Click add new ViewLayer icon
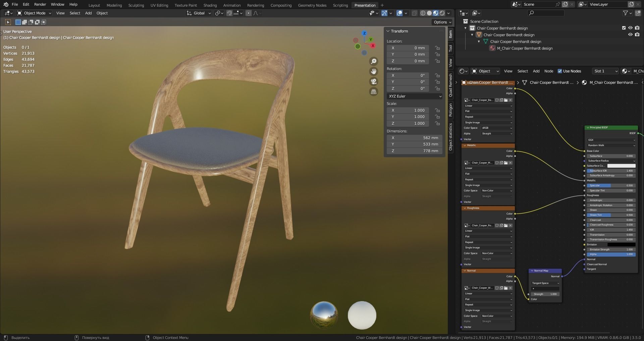The image size is (644, 341). pos(631,4)
